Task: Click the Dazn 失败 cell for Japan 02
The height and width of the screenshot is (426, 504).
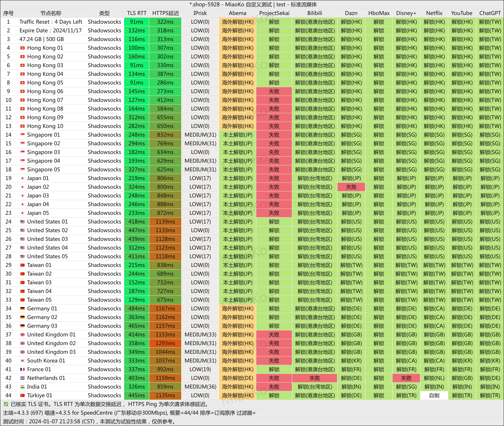Action: pyautogui.click(x=351, y=187)
